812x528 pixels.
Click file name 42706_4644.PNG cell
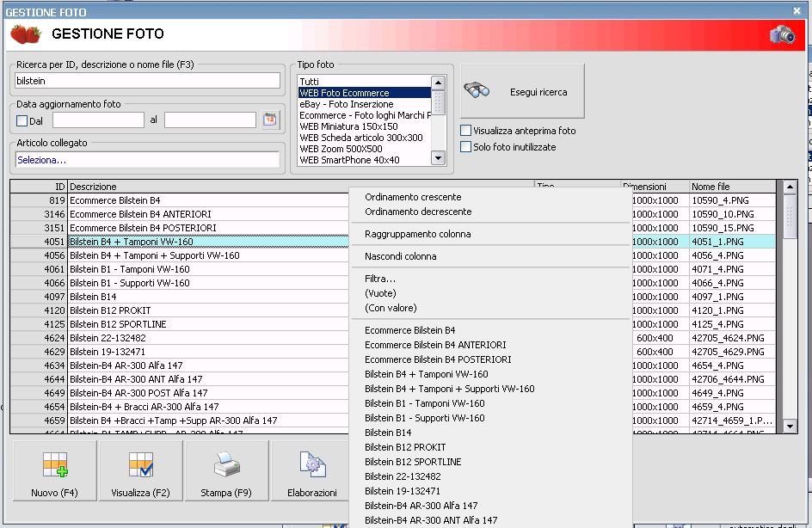pyautogui.click(x=733, y=379)
